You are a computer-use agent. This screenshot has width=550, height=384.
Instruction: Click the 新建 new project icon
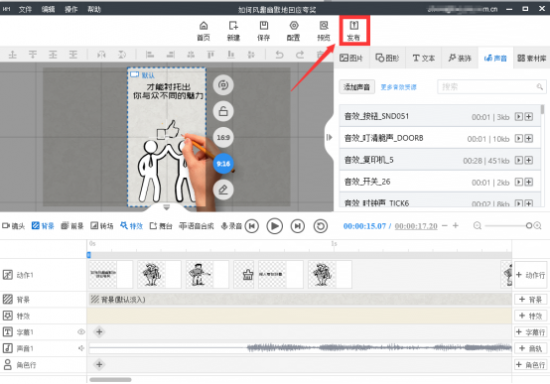point(233,31)
